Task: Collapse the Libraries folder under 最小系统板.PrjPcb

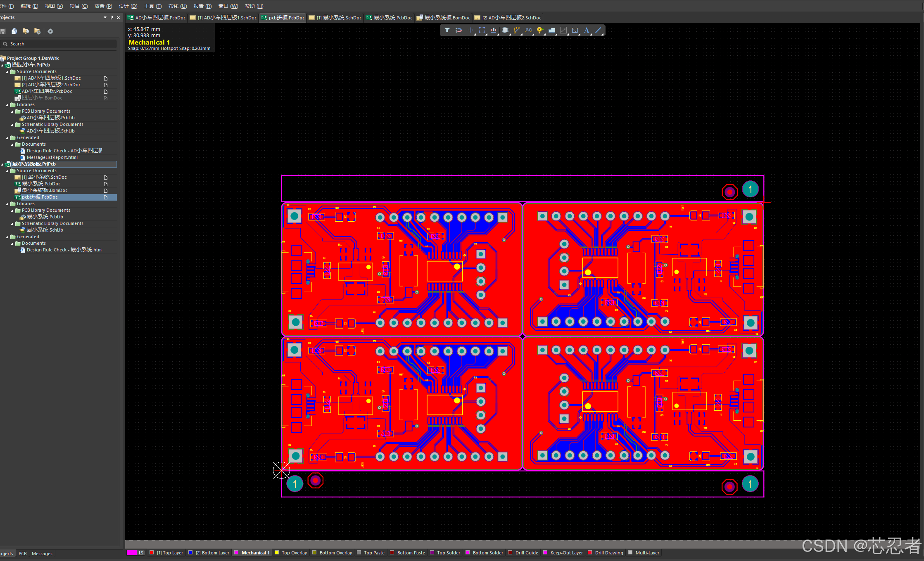Action: [x=7, y=204]
